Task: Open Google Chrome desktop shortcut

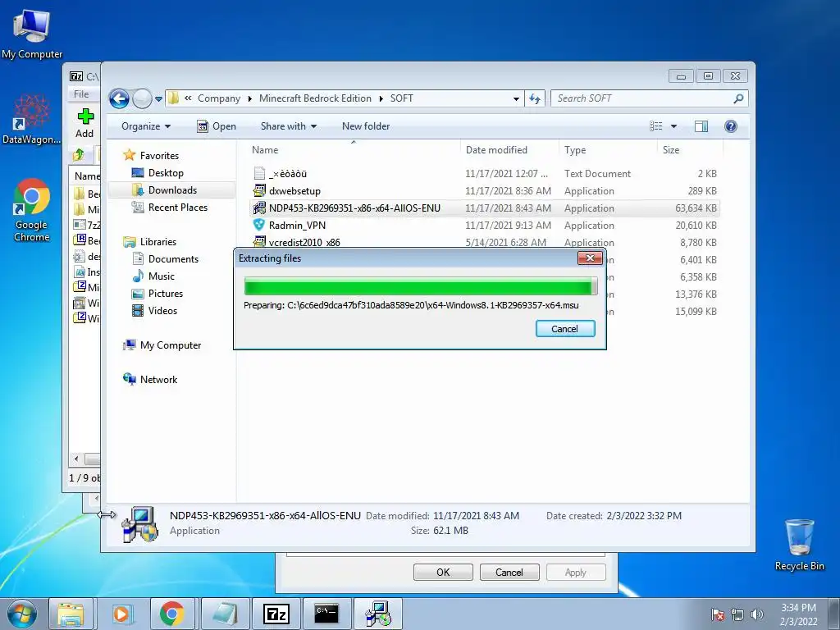Action: pyautogui.click(x=32, y=210)
